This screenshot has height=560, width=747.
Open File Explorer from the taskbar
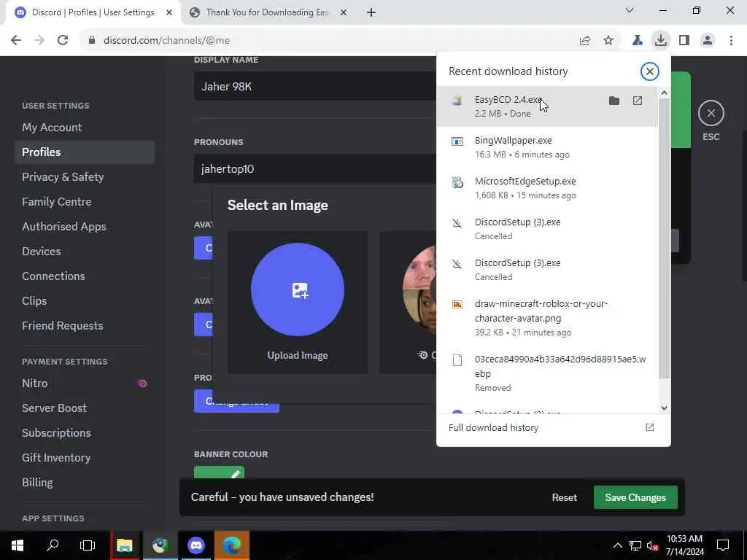click(124, 545)
